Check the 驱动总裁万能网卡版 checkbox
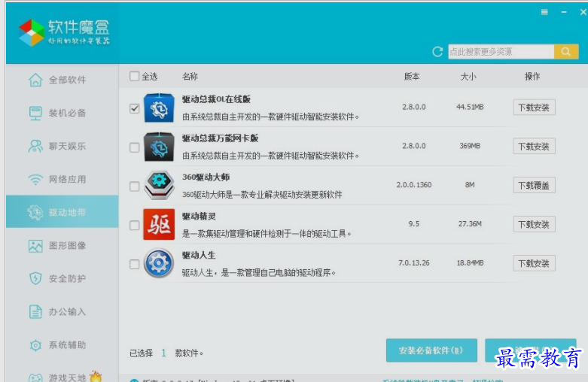 134,147
